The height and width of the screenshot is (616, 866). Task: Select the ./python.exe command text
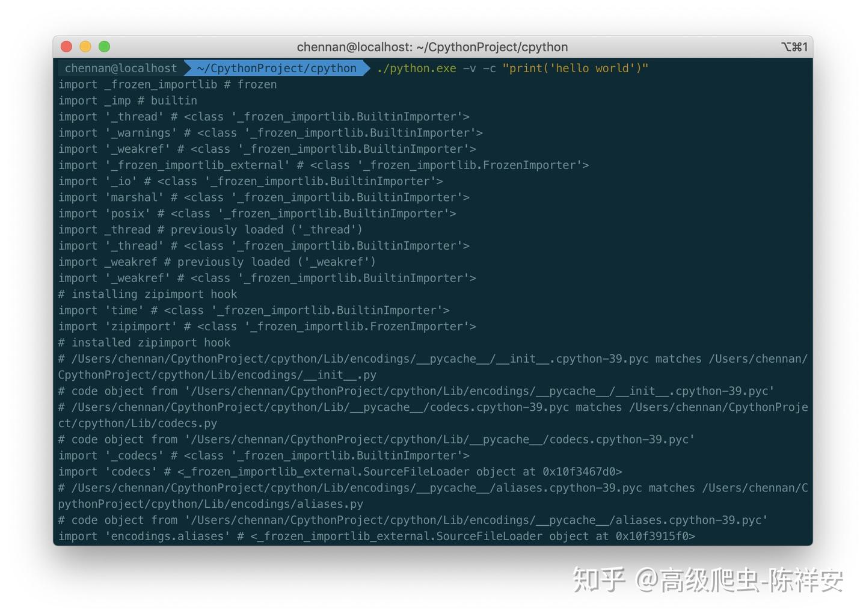(416, 68)
